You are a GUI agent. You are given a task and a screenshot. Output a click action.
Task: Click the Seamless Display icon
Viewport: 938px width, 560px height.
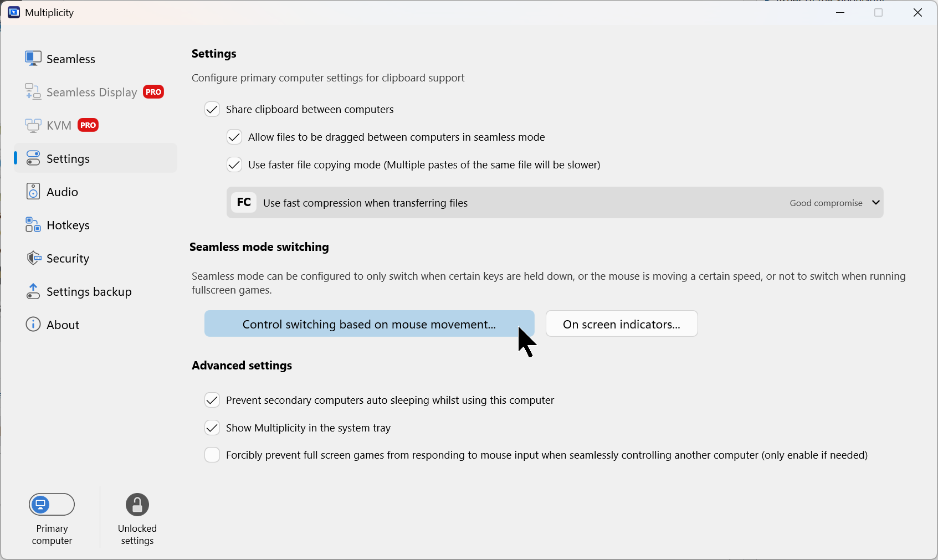(x=33, y=92)
